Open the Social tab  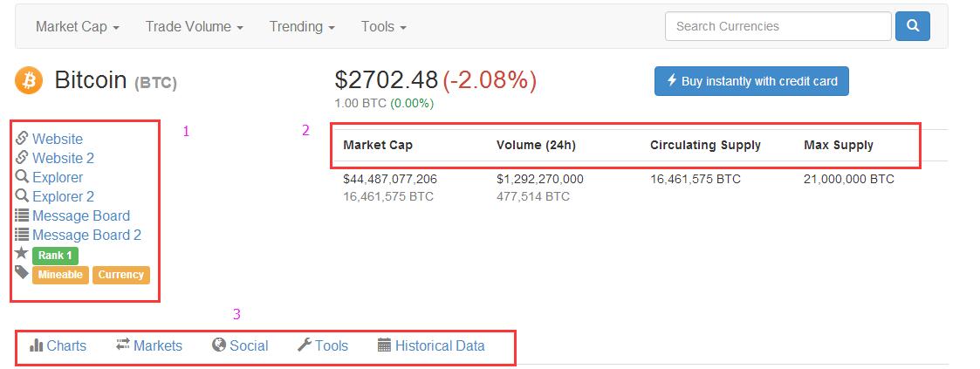point(240,345)
